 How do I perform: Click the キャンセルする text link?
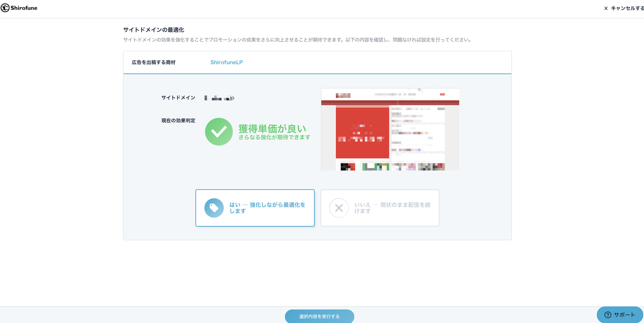[627, 8]
